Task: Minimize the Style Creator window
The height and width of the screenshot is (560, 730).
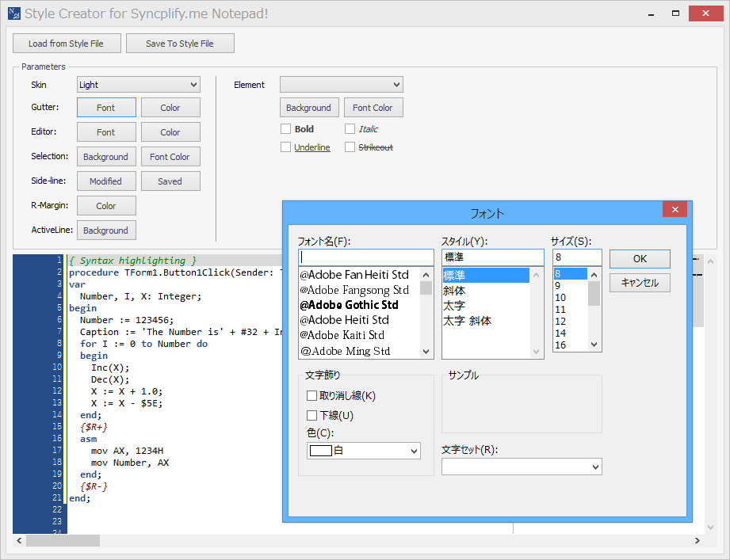Action: [x=651, y=14]
